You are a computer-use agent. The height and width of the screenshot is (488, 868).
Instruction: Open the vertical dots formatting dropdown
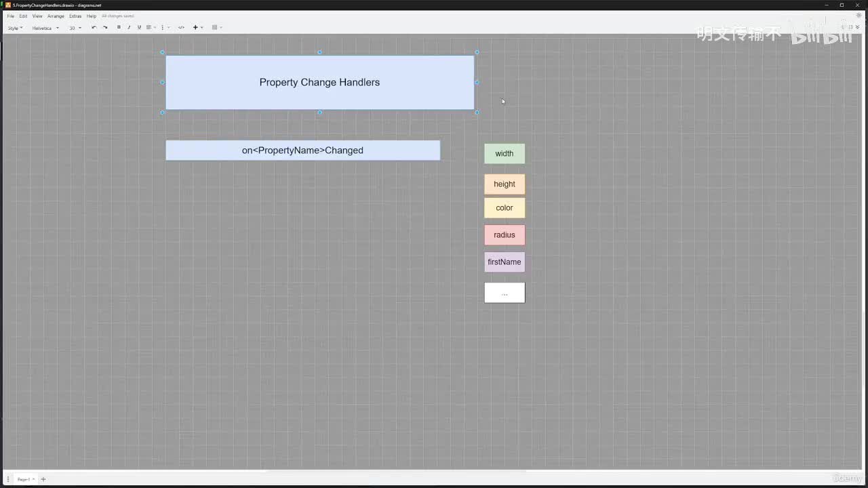click(x=164, y=28)
